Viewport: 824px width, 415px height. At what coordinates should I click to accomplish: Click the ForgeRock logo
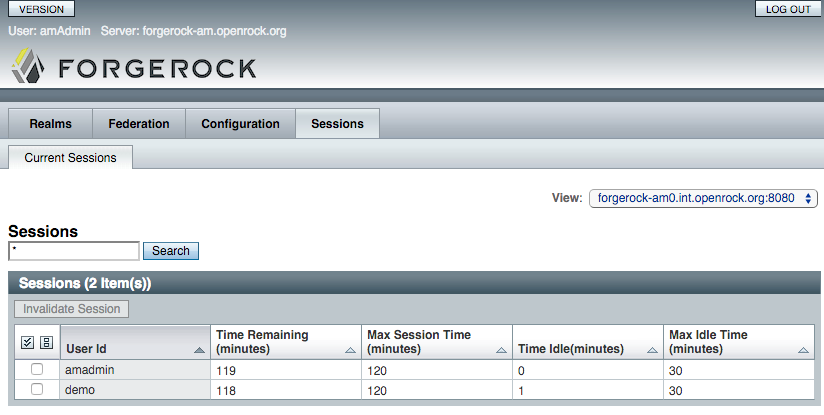coord(133,67)
